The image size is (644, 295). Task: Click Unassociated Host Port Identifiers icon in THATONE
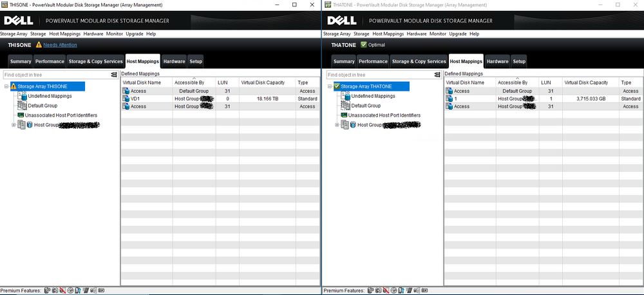click(x=344, y=115)
